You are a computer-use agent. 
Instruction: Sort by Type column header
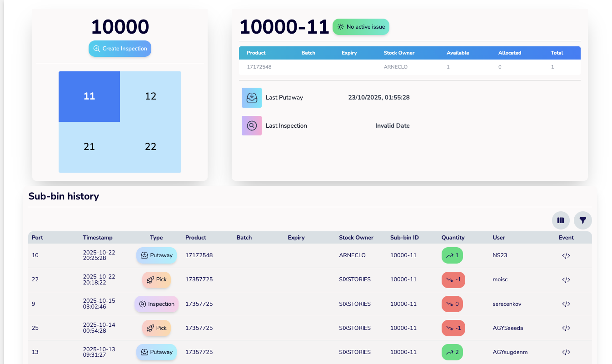[x=156, y=238]
